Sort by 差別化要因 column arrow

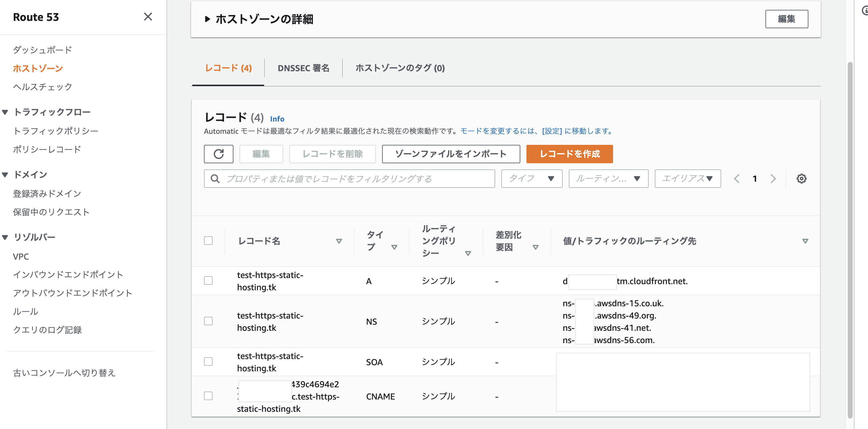pos(535,247)
